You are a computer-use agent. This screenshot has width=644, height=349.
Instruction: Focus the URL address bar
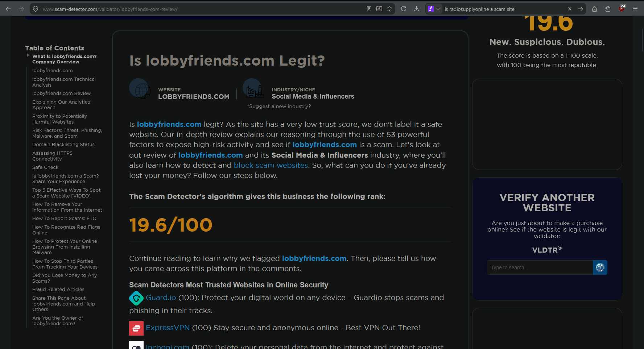coord(203,9)
